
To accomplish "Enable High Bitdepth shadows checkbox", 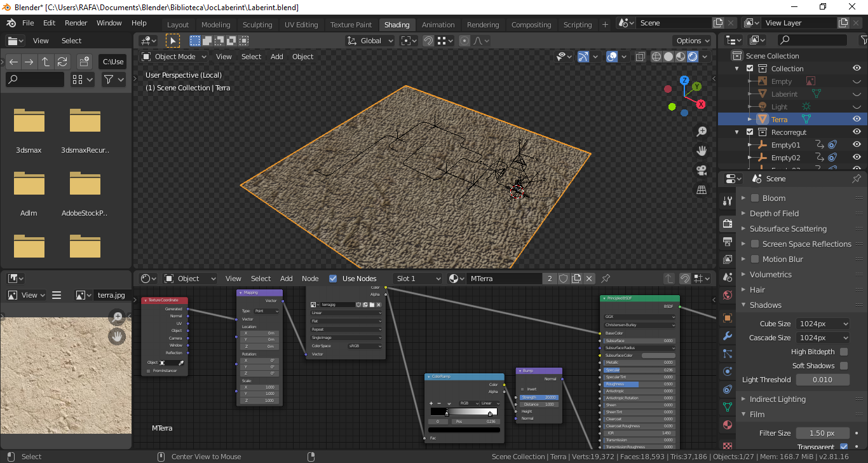I will click(x=844, y=352).
